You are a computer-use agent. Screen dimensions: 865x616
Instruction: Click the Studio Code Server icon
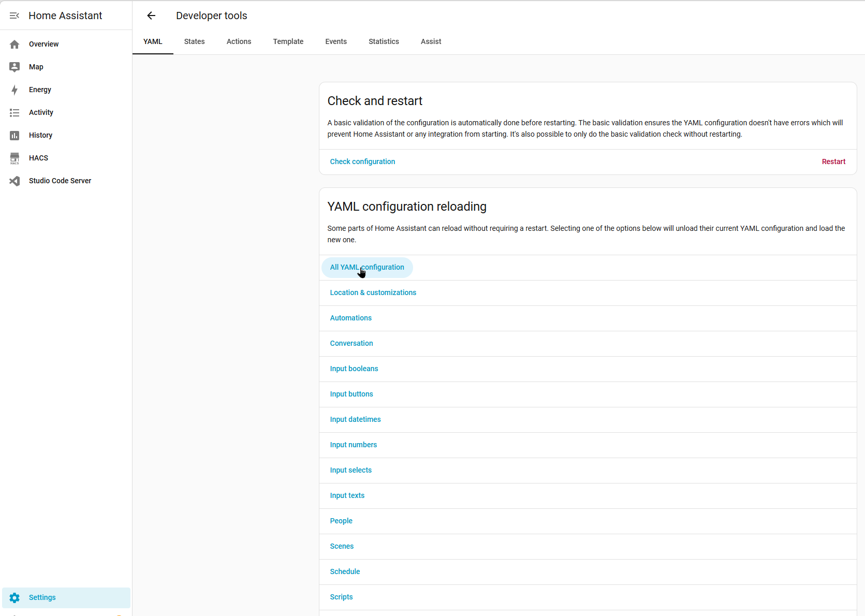pyautogui.click(x=14, y=181)
